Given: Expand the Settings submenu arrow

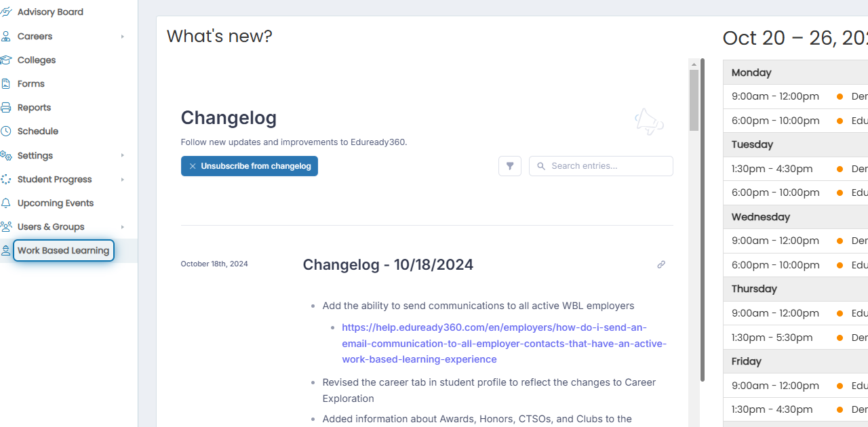Looking at the screenshot, I should tap(123, 155).
